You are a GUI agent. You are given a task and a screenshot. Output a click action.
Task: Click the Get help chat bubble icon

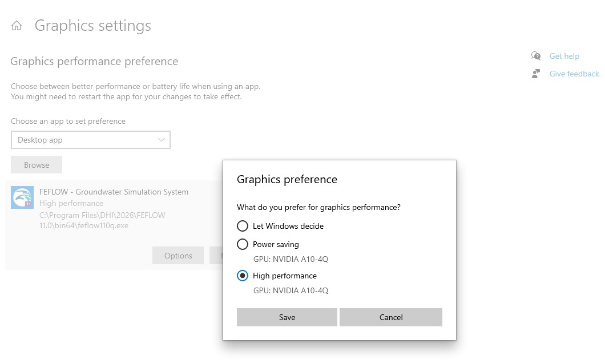click(535, 56)
